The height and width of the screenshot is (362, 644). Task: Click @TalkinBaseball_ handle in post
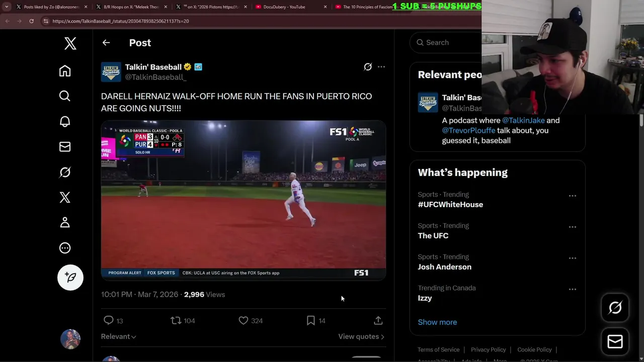155,77
